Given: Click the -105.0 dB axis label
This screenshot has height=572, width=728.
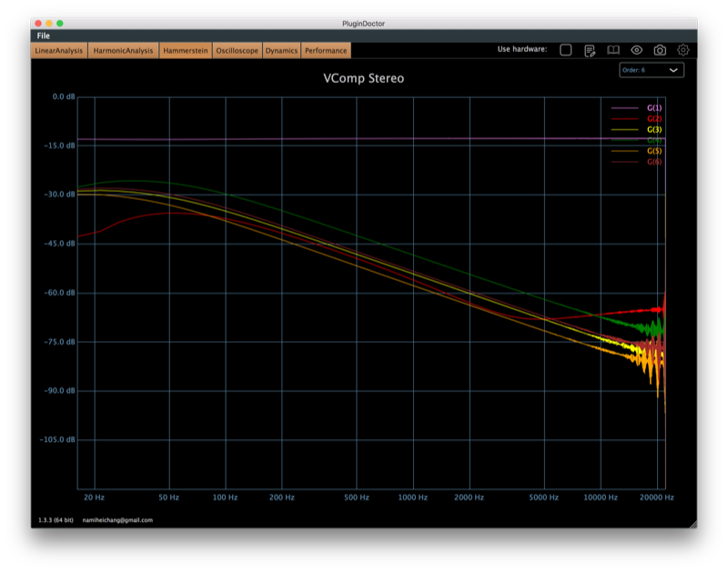Looking at the screenshot, I should 57,439.
